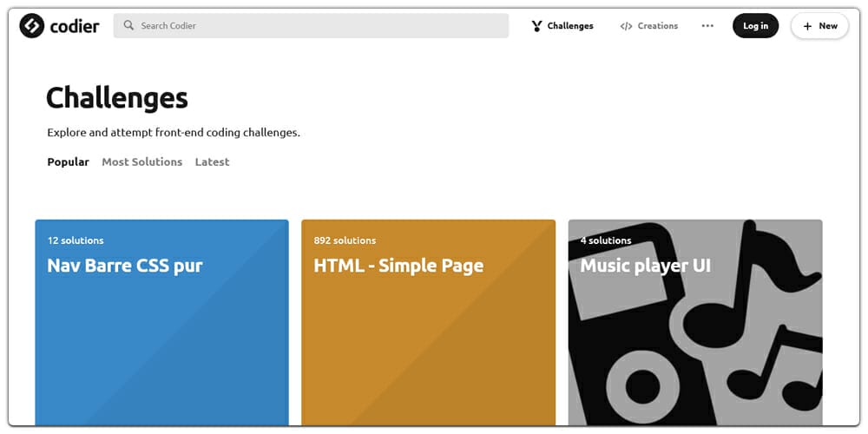Open the three-dot more options menu
The image size is (868, 434).
pyautogui.click(x=707, y=26)
